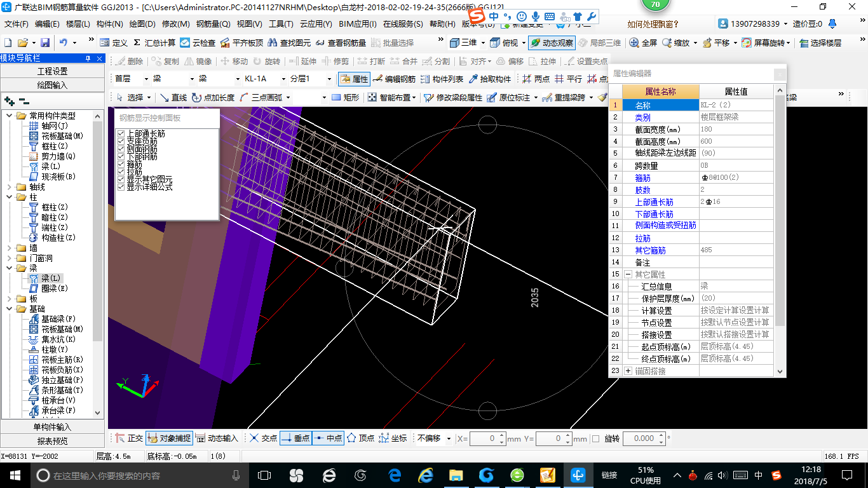Open the 楼层(L) menu
Screen dimensions: 868x488
pyautogui.click(x=78, y=24)
